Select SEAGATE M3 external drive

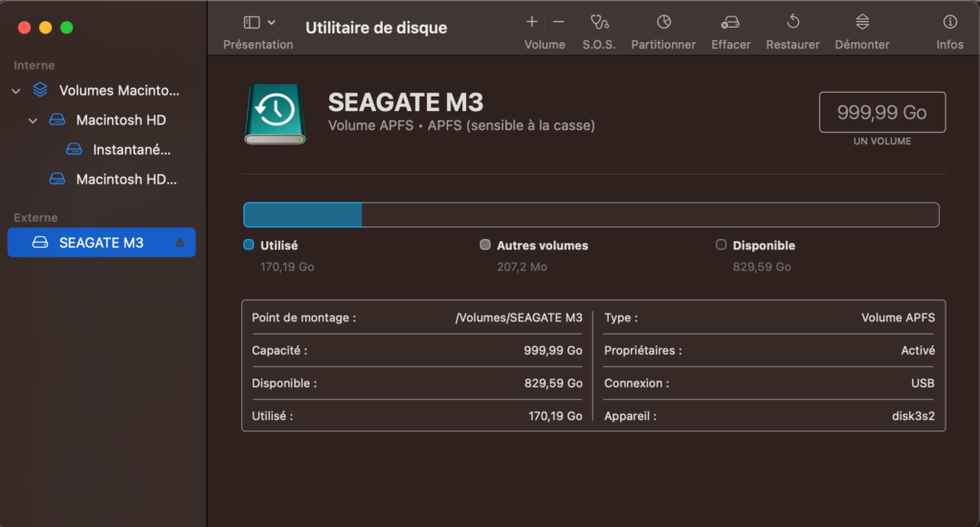tap(101, 242)
